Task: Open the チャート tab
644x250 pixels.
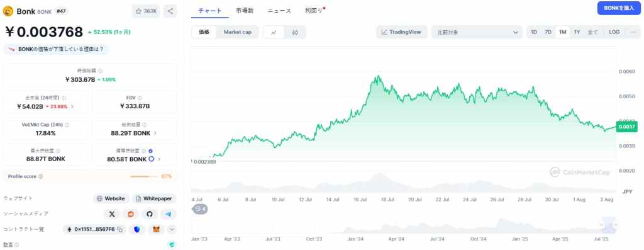Action: pos(210,11)
